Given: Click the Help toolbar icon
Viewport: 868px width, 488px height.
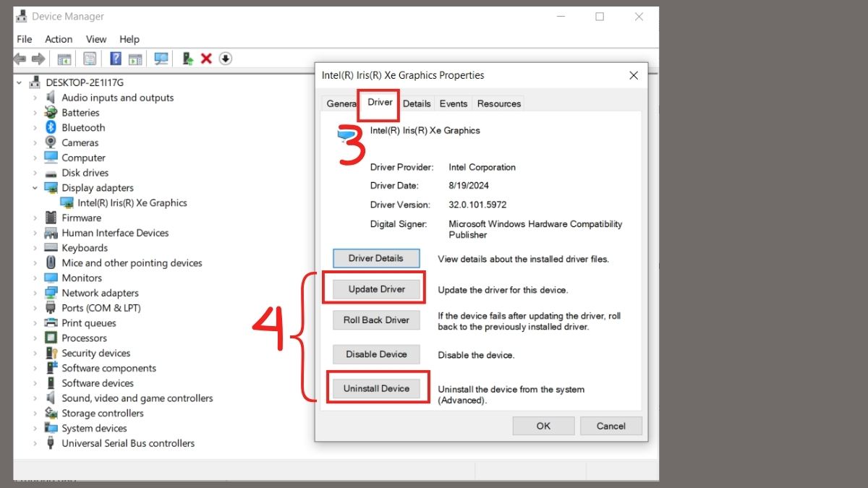Looking at the screenshot, I should point(114,59).
